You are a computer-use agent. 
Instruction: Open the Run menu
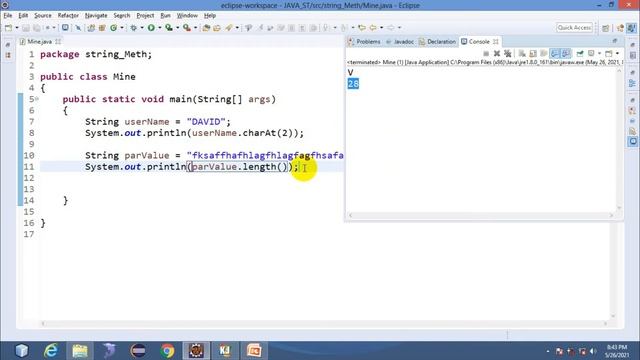coord(165,16)
